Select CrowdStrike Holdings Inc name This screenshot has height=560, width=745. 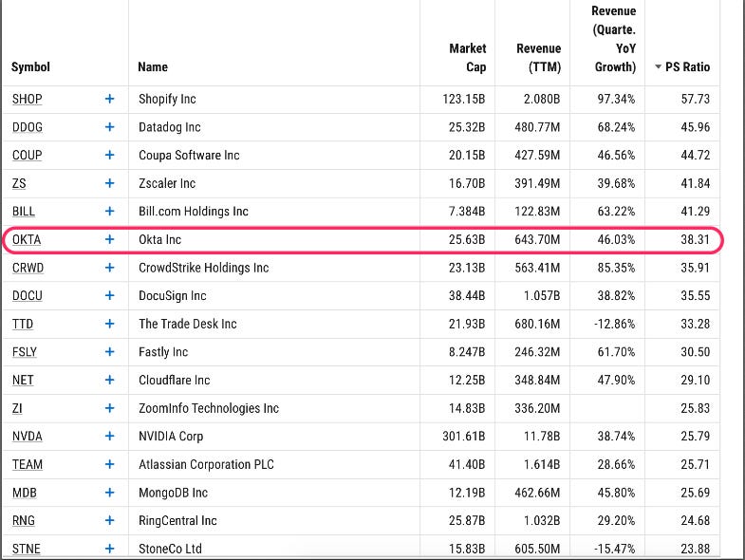203,268
